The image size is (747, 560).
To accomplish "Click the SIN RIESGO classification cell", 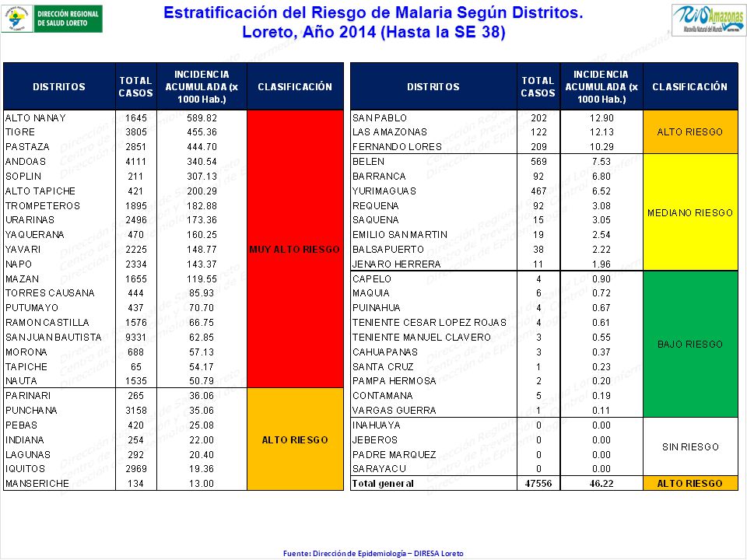I will pos(690,446).
